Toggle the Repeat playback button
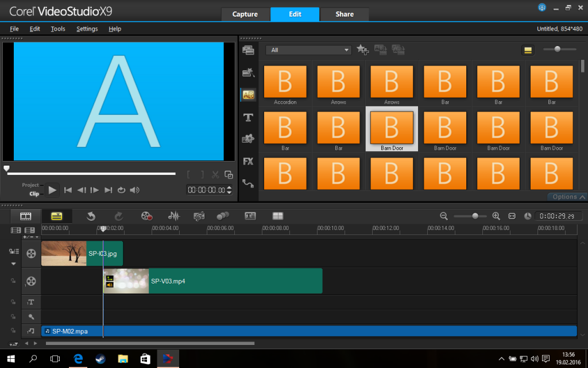The height and width of the screenshot is (368, 588). [x=121, y=190]
